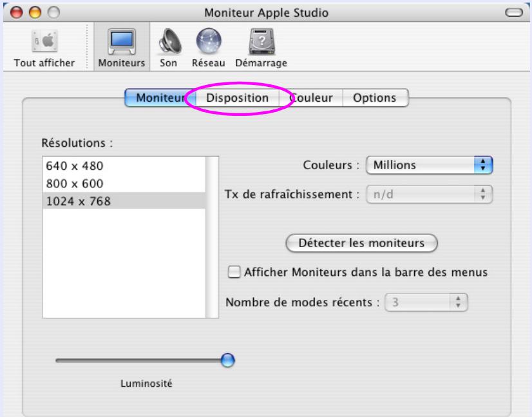The image size is (532, 417).
Task: Switch to the Moniteur tab
Action: 160,98
